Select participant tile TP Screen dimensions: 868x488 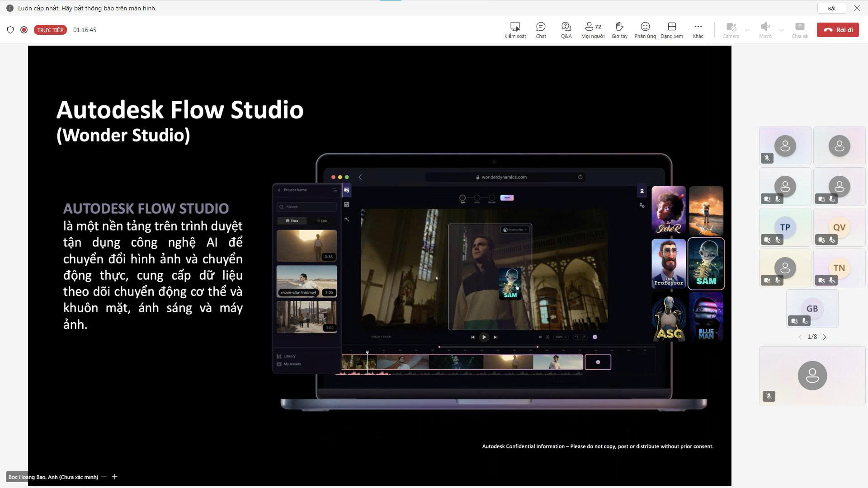(785, 227)
